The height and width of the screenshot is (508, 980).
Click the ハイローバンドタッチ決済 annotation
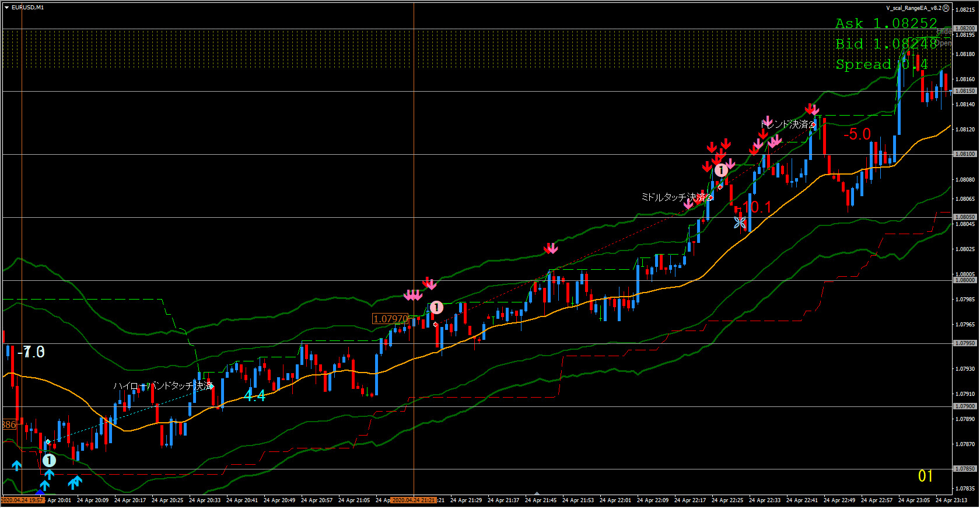point(163,386)
